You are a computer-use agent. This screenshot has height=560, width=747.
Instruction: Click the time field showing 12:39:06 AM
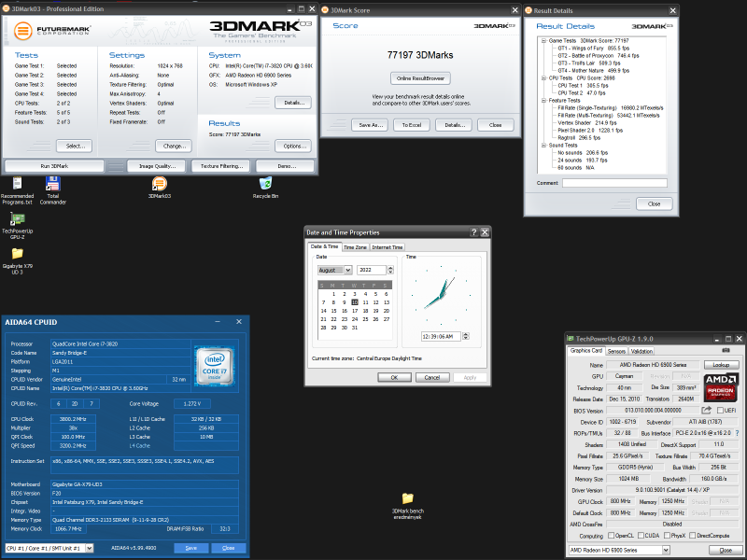point(441,336)
